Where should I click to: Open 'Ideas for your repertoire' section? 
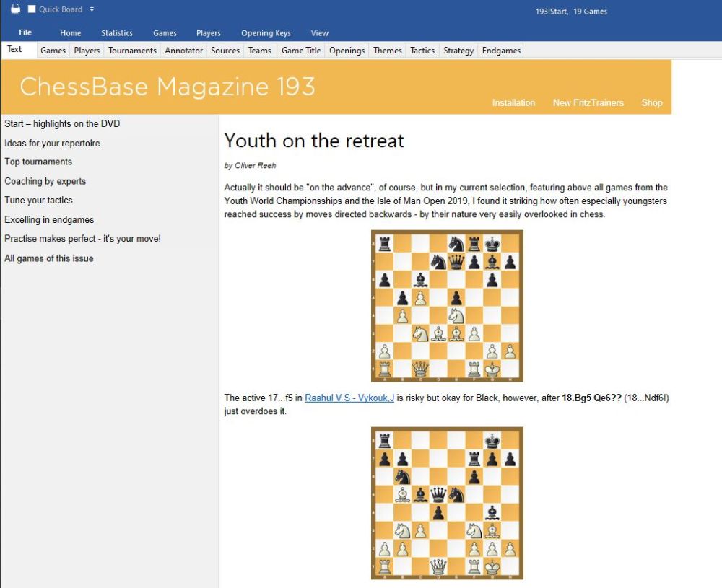pyautogui.click(x=52, y=143)
